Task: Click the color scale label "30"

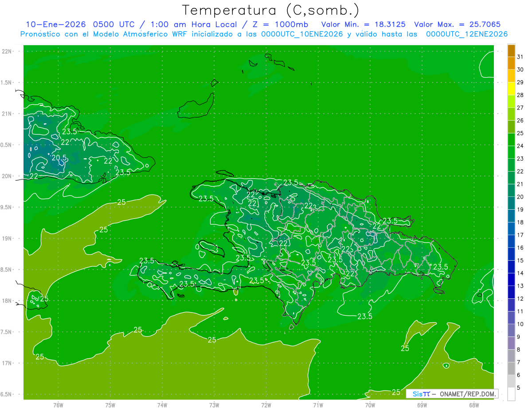Action: 520,70
